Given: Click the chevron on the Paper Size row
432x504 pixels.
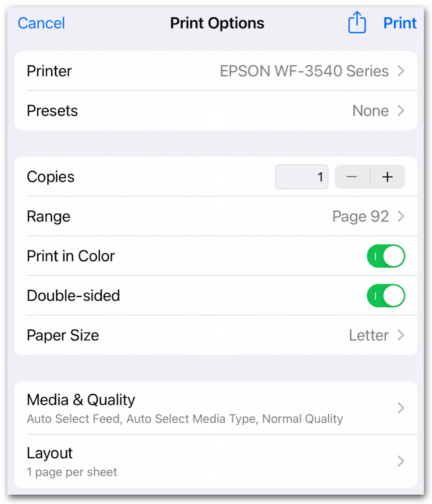Looking at the screenshot, I should click(x=401, y=335).
